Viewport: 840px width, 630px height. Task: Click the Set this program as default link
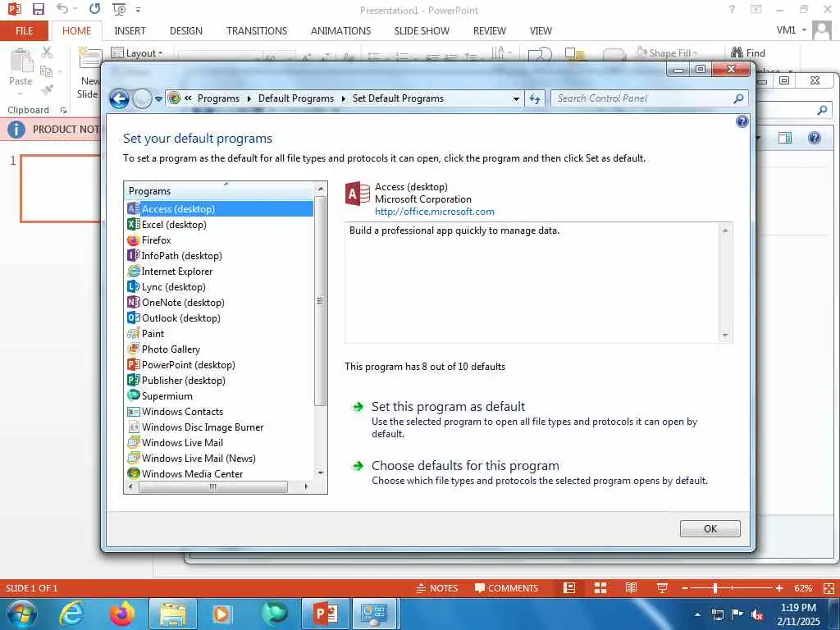(x=448, y=407)
